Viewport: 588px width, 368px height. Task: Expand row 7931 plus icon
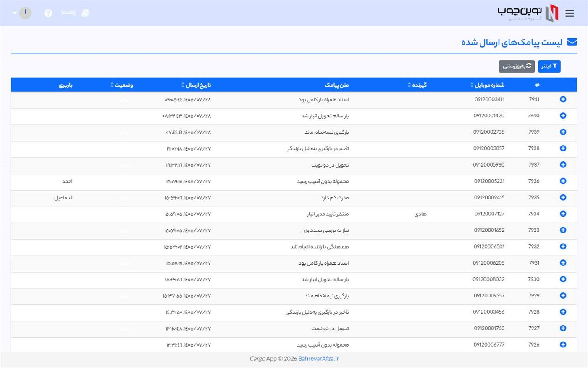point(563,263)
